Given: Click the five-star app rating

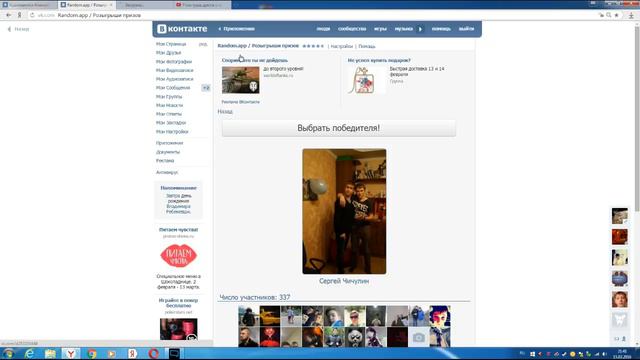Looking at the screenshot, I should point(313,46).
